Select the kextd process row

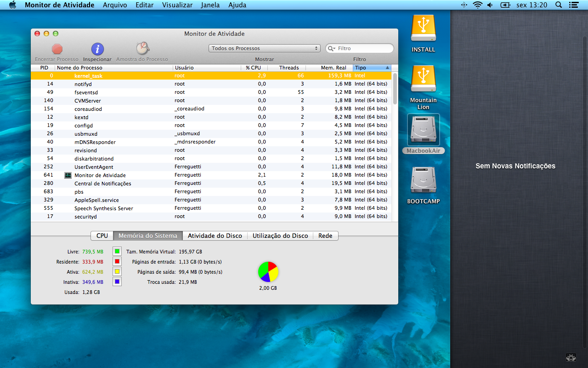pyautogui.click(x=211, y=117)
